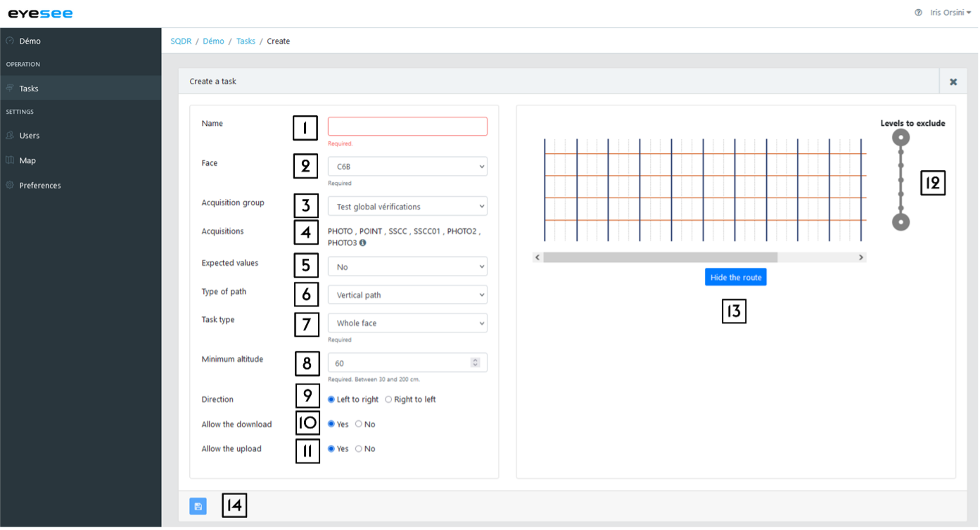Click the eyesee logo
Screen dimensions: 980x530
[x=40, y=13]
